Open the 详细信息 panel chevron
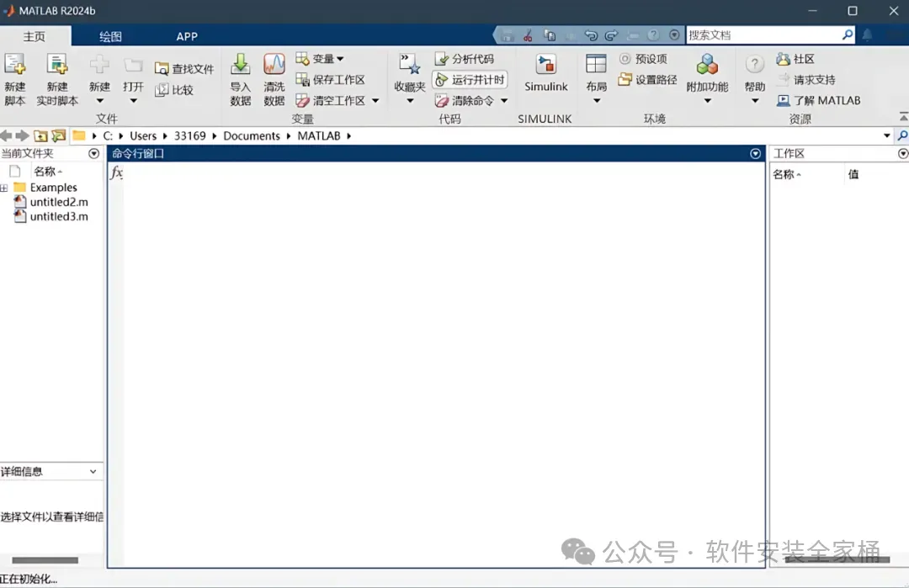 click(93, 472)
